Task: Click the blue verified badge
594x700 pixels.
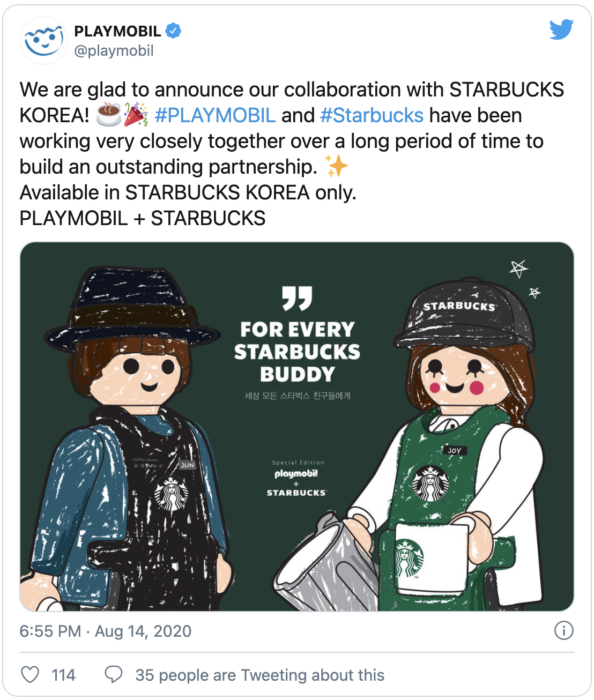Action: [x=173, y=31]
